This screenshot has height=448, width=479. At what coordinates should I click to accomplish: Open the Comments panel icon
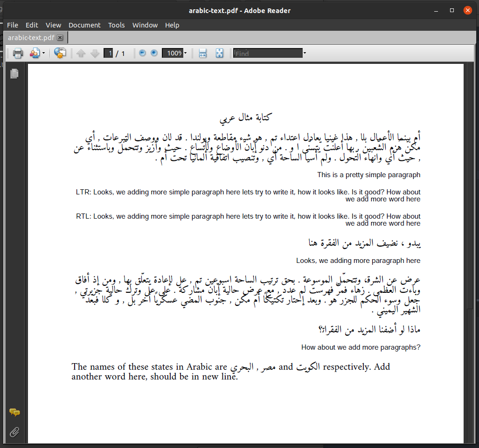pos(14,412)
